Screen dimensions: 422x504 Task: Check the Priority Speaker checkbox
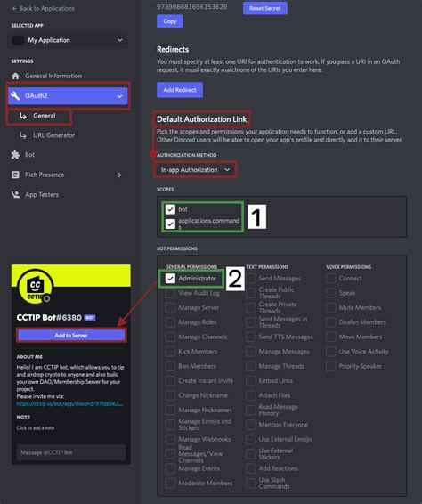(330, 367)
